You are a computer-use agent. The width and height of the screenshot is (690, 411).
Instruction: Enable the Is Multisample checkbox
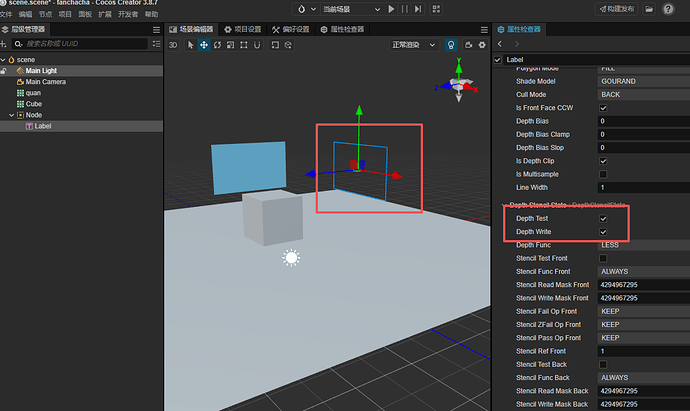tap(603, 174)
